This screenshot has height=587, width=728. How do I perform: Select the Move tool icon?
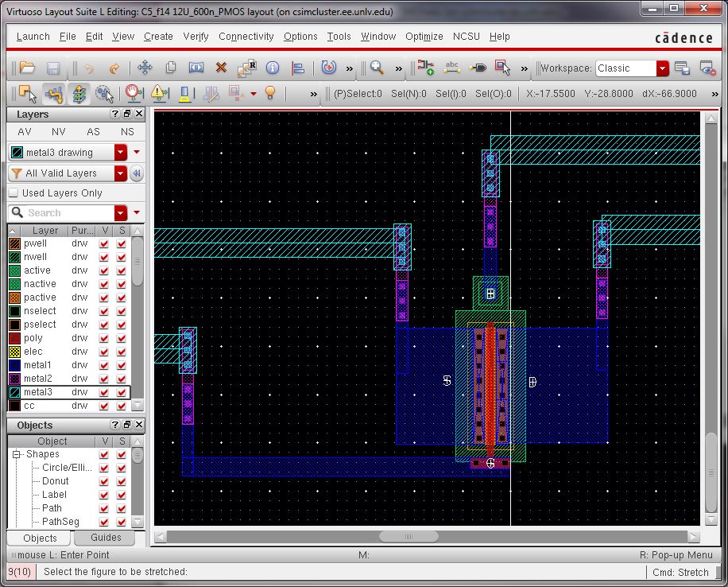[x=145, y=68]
